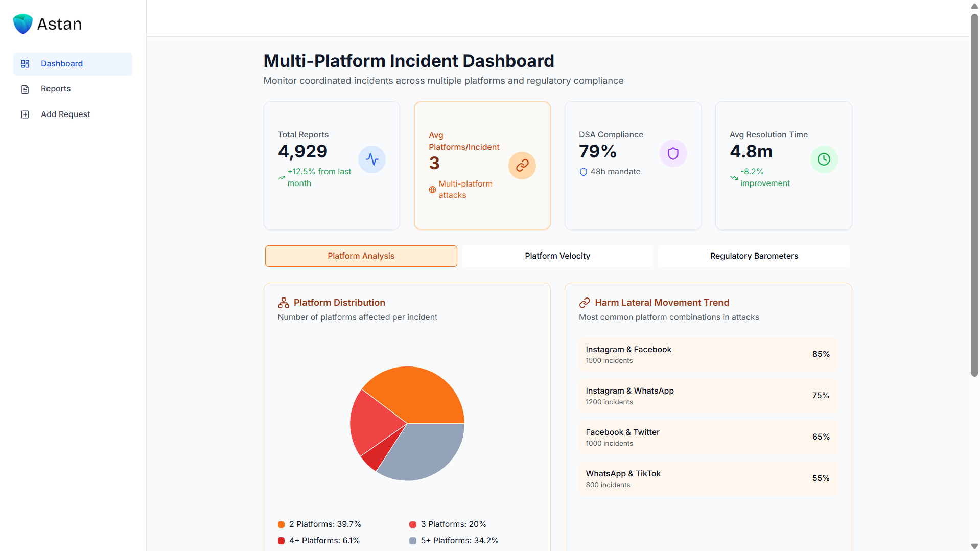Click the Add Request plus icon

click(x=25, y=114)
